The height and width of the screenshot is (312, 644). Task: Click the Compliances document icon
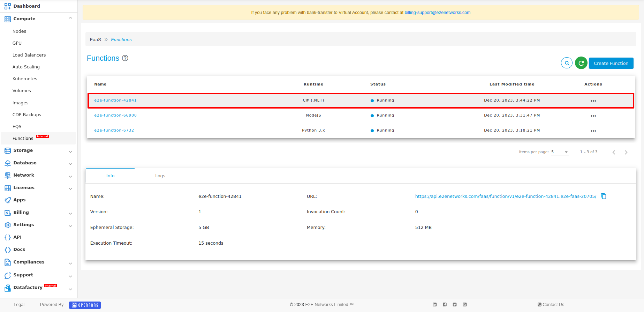(x=7, y=262)
